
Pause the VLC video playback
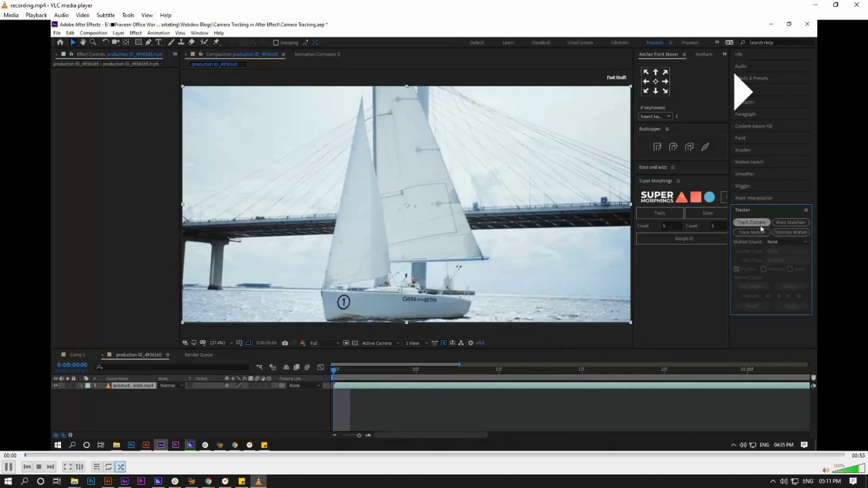[x=9, y=467]
